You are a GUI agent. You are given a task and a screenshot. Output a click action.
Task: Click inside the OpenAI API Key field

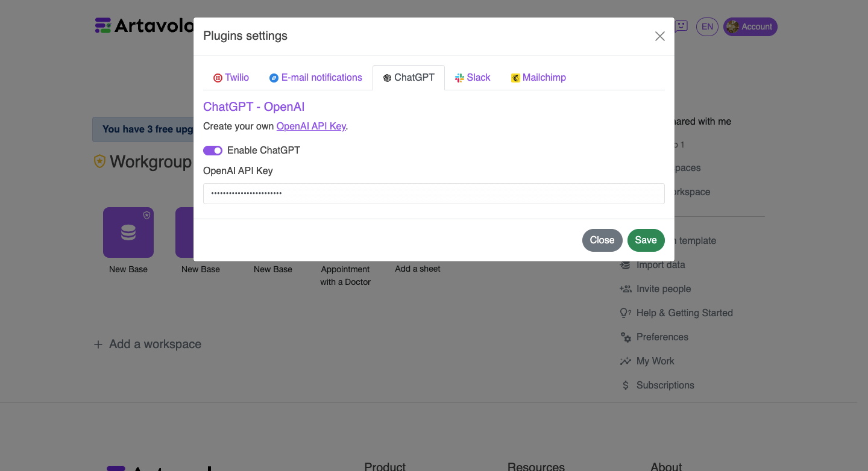(x=433, y=193)
